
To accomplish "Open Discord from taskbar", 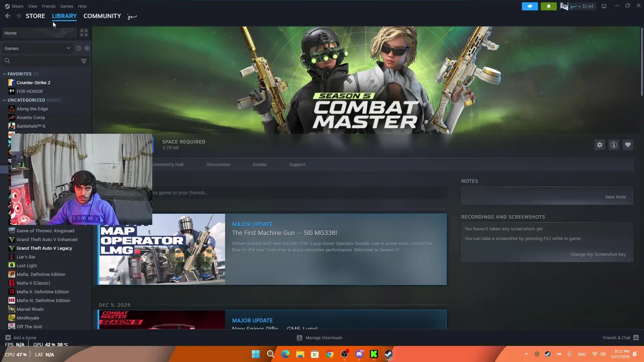I will click(x=359, y=354).
